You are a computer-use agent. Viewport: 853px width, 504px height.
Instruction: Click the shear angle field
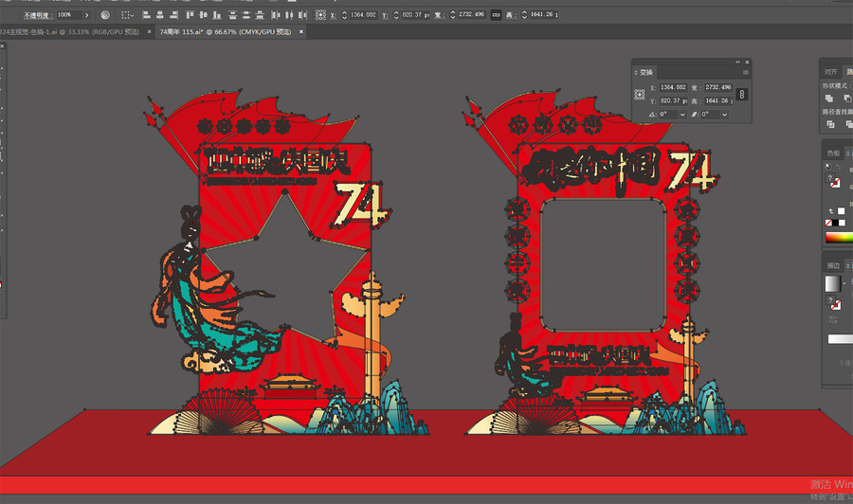pyautogui.click(x=710, y=115)
